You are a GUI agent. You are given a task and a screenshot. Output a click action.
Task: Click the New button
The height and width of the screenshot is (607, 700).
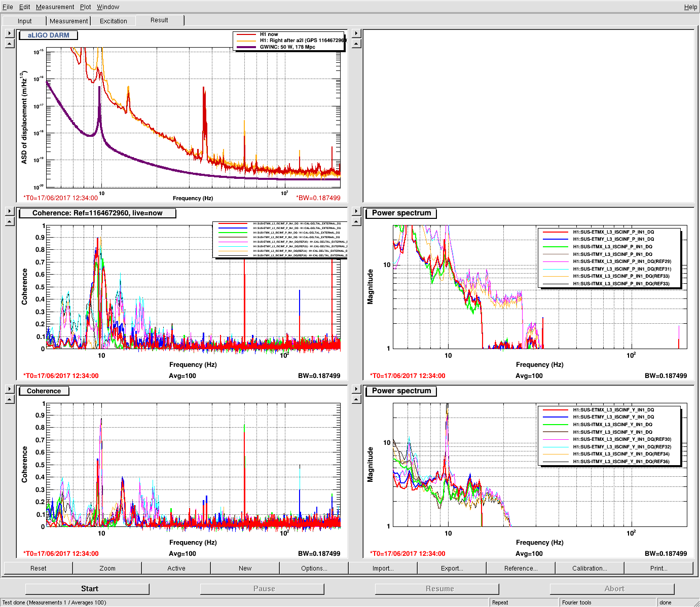pyautogui.click(x=245, y=568)
